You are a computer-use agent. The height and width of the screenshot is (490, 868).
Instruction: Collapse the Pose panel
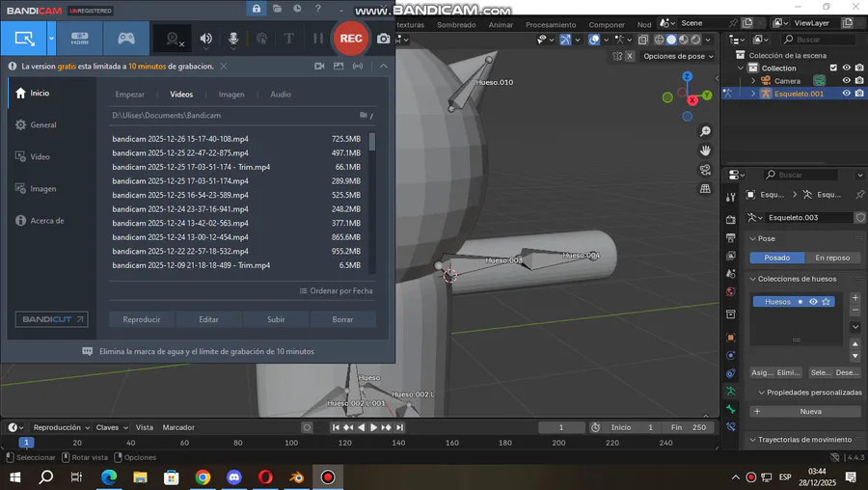(752, 238)
